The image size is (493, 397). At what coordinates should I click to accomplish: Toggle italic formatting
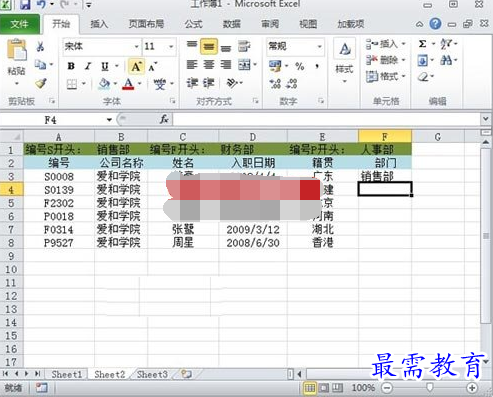(88, 66)
